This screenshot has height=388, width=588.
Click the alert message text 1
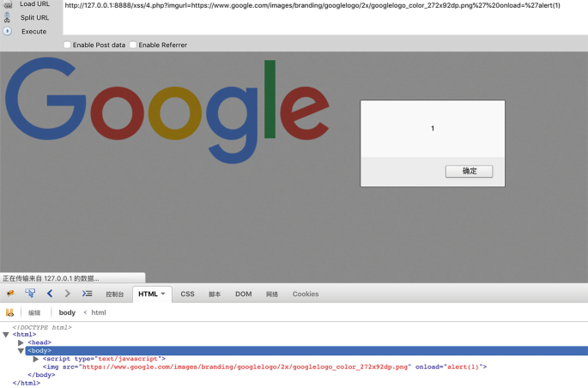click(433, 129)
